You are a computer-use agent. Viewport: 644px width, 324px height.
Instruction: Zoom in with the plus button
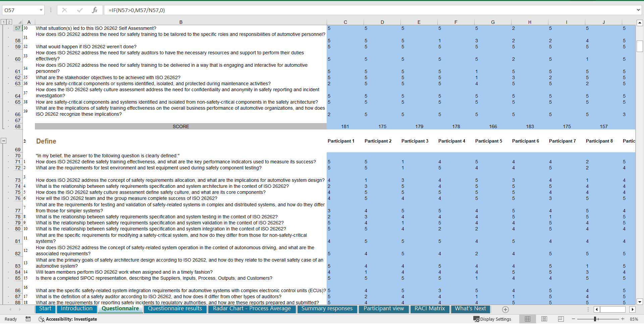point(623,319)
